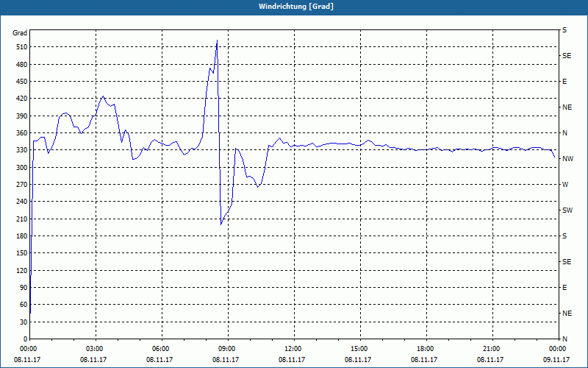The width and height of the screenshot is (588, 368).
Task: Click the 18:00 time label
Action: coord(426,349)
